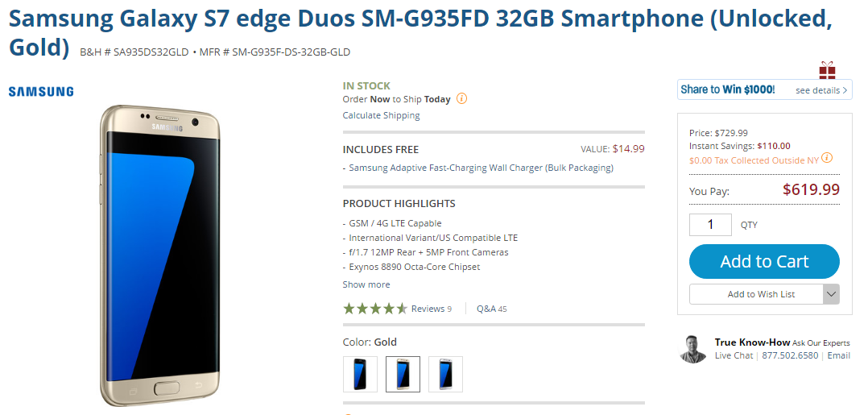This screenshot has height=415, width=868.
Task: Expand the Show more product highlights
Action: 366,284
